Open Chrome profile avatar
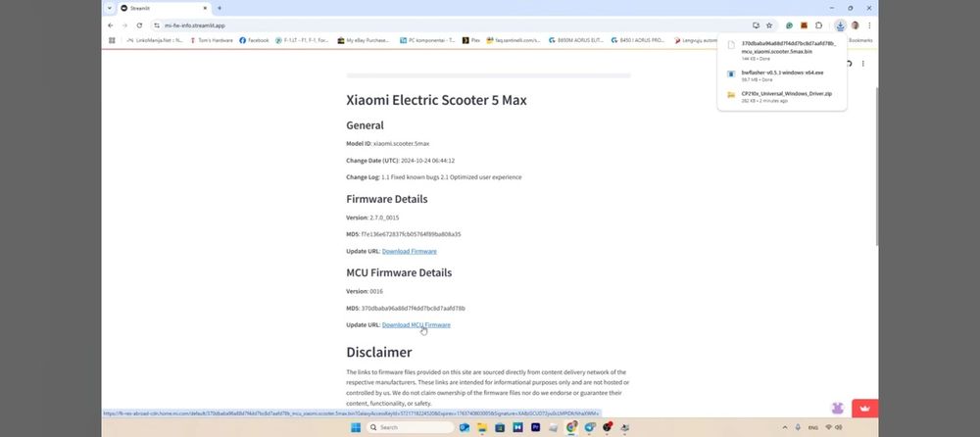 855,25
